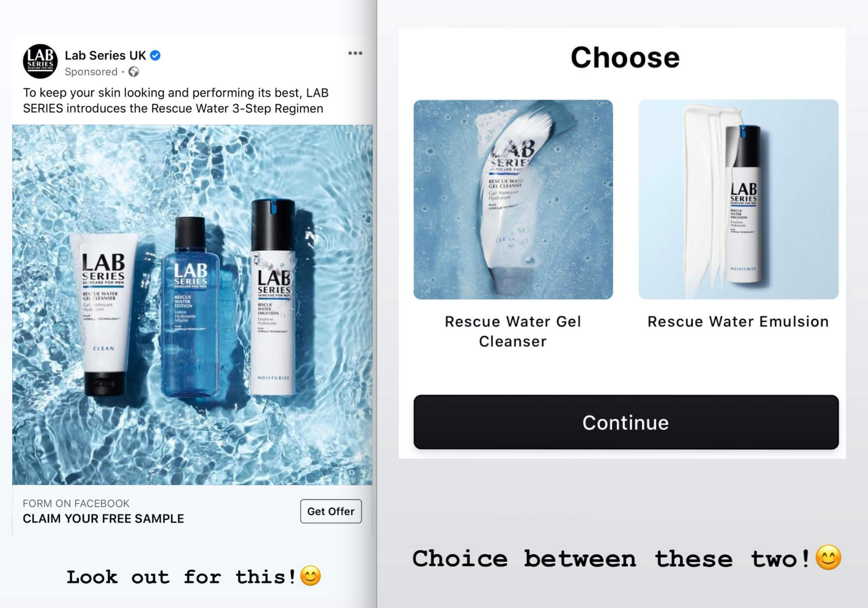Click the globe public audience icon

click(134, 72)
